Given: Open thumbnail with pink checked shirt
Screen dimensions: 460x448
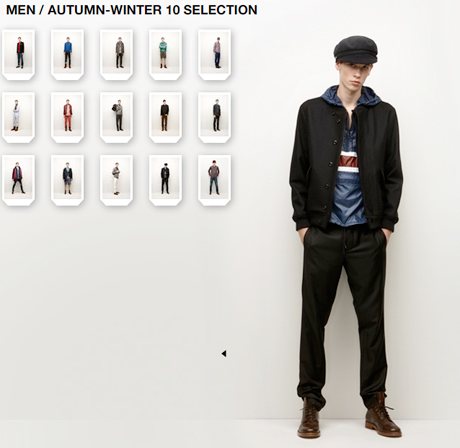Looking at the screenshot, I should (215, 55).
